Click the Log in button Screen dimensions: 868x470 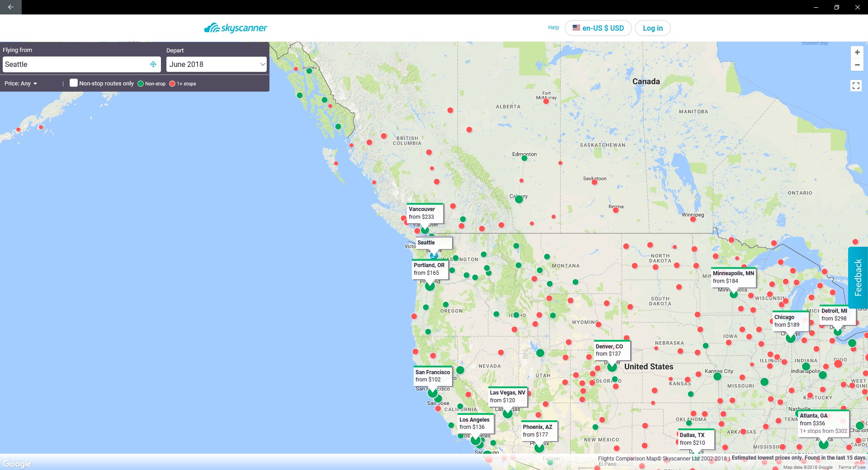(x=652, y=28)
